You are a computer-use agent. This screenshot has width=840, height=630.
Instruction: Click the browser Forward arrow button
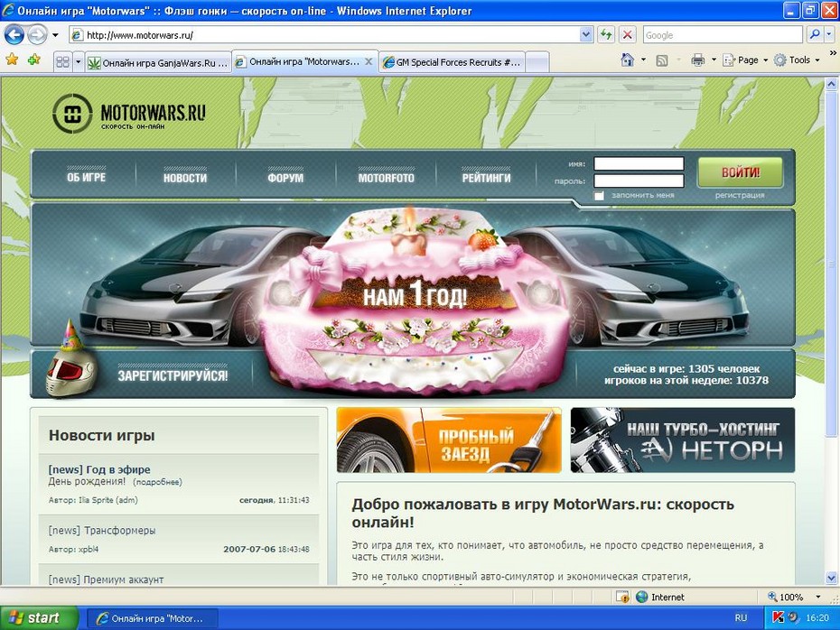[x=37, y=35]
